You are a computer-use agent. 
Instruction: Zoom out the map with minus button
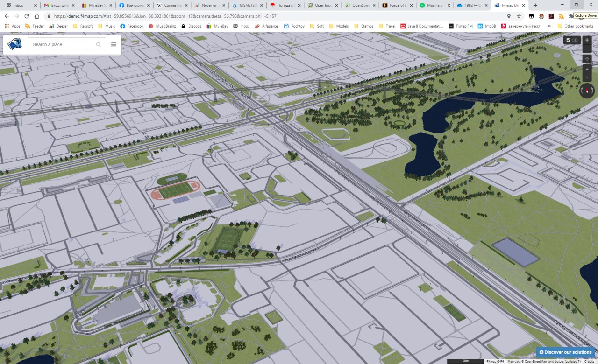click(x=587, y=49)
